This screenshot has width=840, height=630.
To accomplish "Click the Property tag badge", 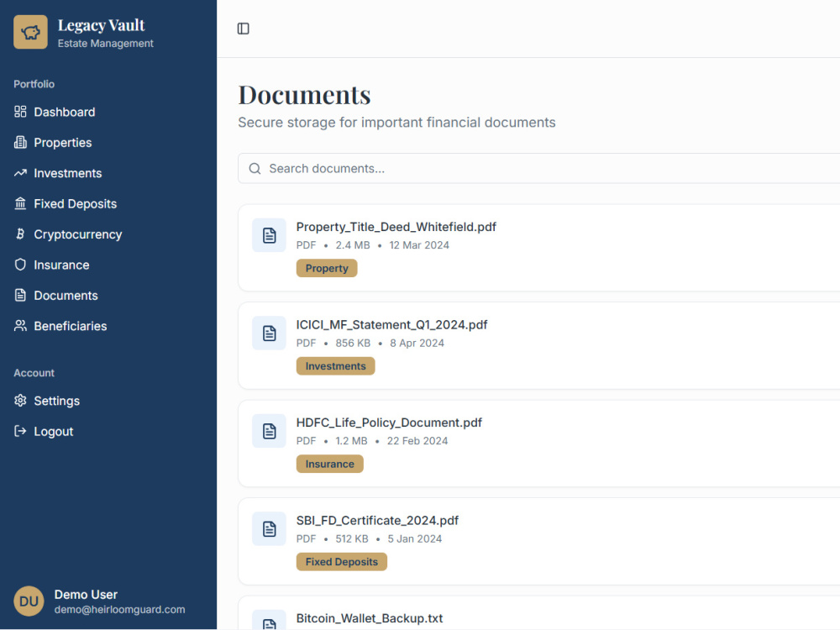I will coord(327,269).
